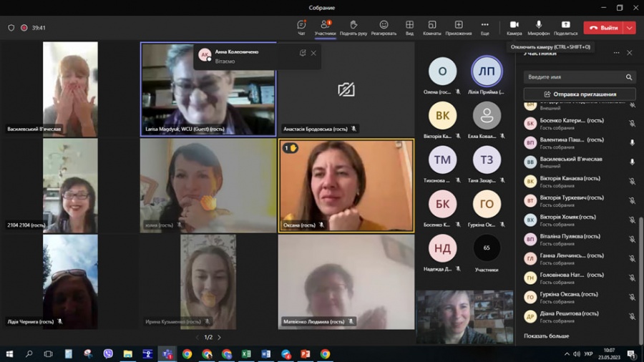Click the ВК avatar of Вікторія Ка...

click(x=442, y=116)
